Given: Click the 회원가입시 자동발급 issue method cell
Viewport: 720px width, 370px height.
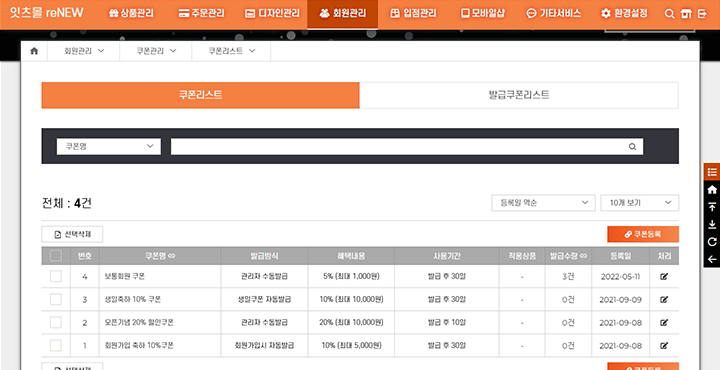Looking at the screenshot, I should 264,345.
